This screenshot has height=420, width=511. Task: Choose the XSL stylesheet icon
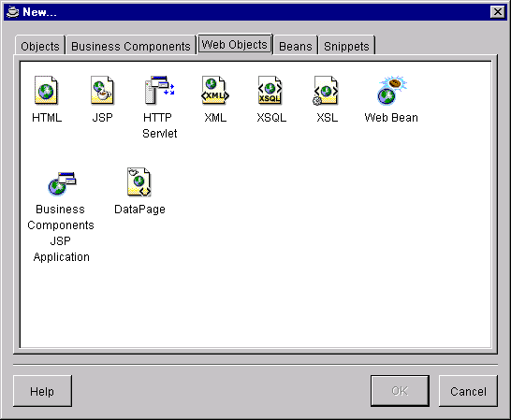(326, 91)
